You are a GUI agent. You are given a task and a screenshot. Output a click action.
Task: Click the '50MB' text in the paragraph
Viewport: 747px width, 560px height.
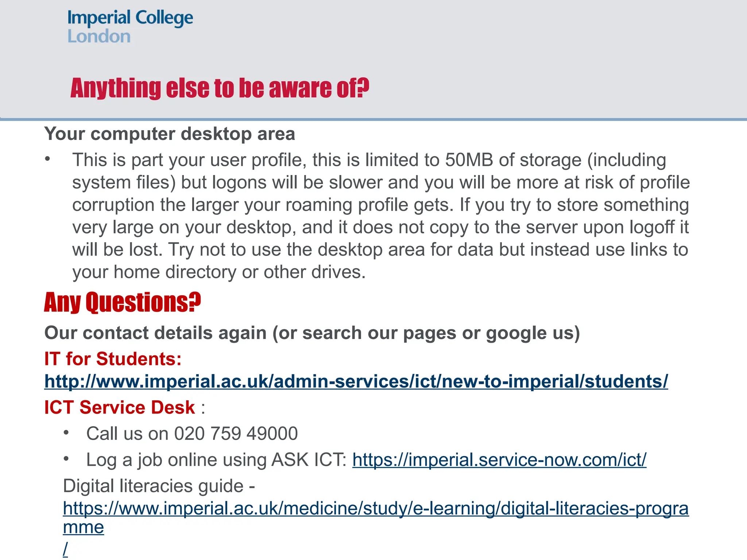469,160
